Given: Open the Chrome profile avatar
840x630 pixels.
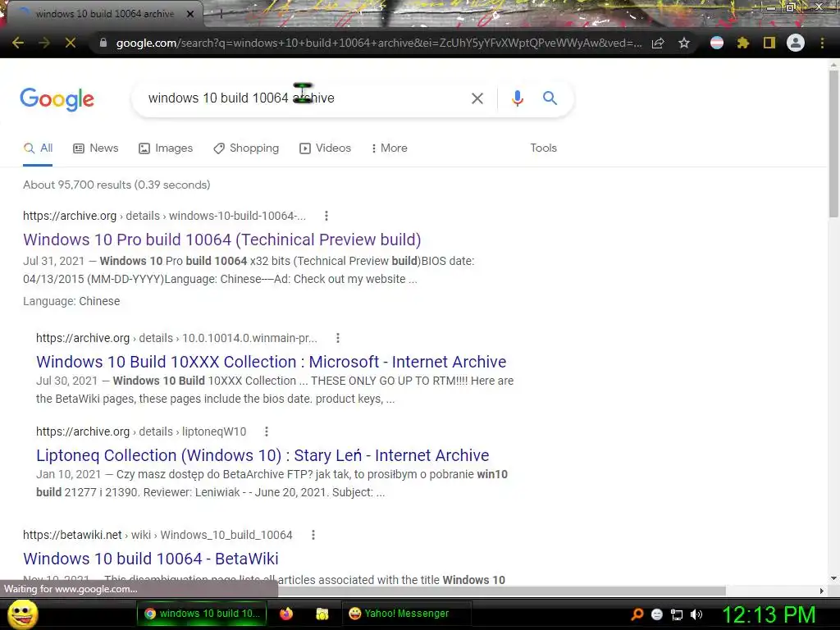Looking at the screenshot, I should [796, 43].
